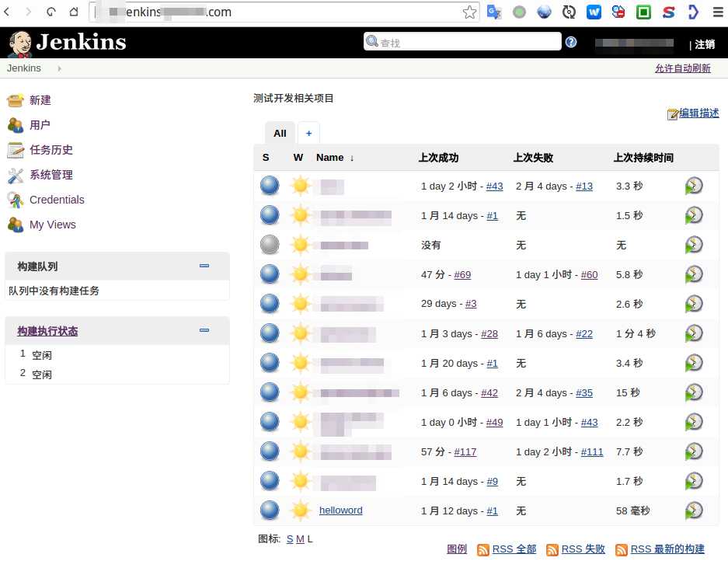Open the Jenkins breadcrumb link
The image size is (728, 561).
click(x=23, y=68)
